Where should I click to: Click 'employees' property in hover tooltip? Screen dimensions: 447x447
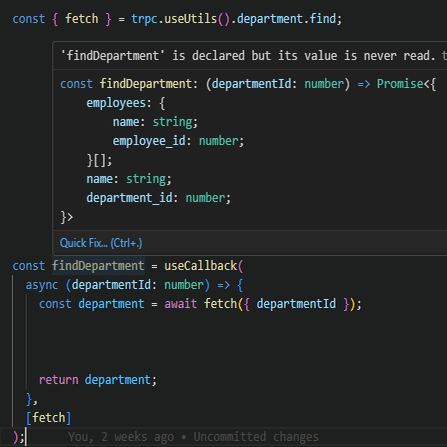116,103
